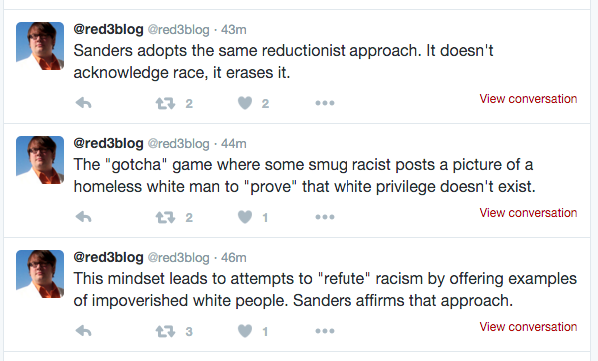This screenshot has height=361, width=598.
Task: Reply to the 'gotcha game' tweet
Action: coord(84,217)
